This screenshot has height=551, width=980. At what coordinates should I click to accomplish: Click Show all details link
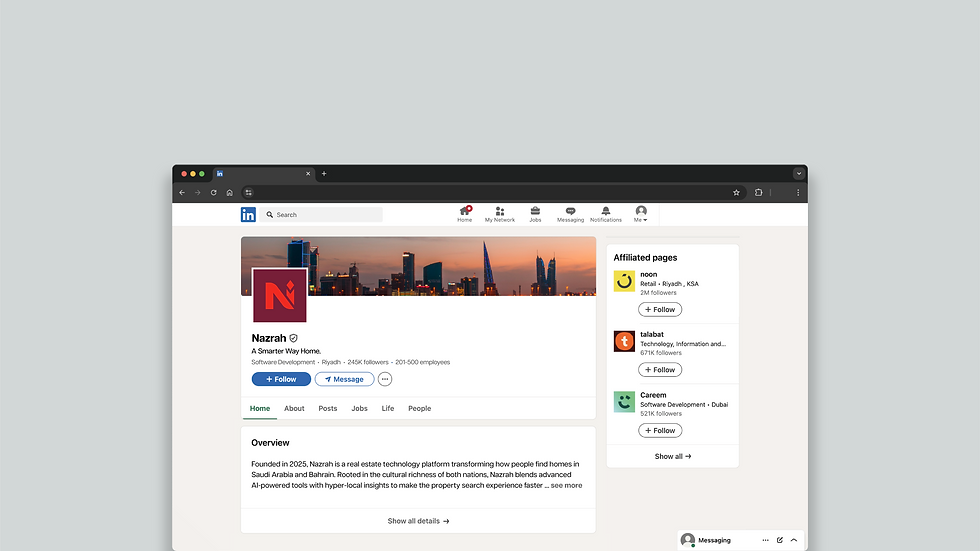(x=418, y=521)
